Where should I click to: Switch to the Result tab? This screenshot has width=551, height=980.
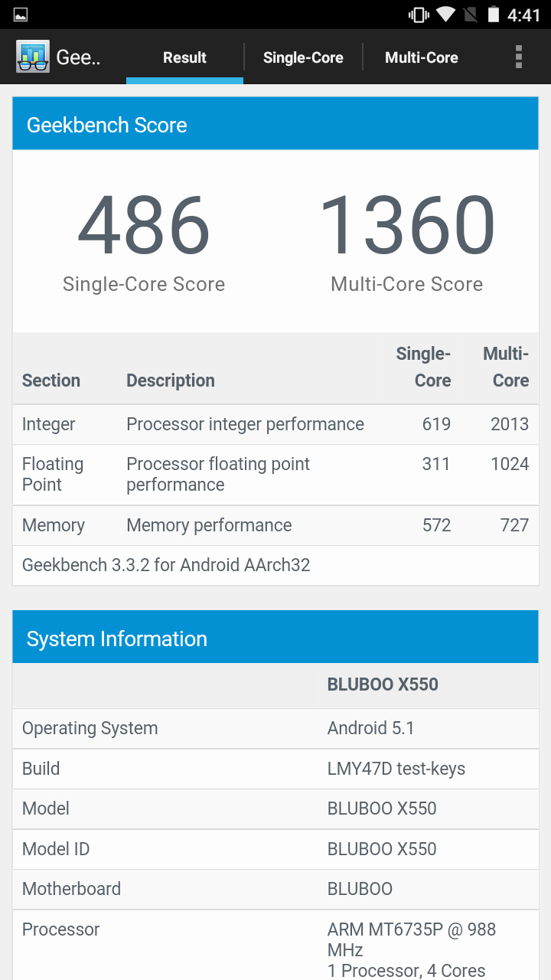tap(184, 57)
